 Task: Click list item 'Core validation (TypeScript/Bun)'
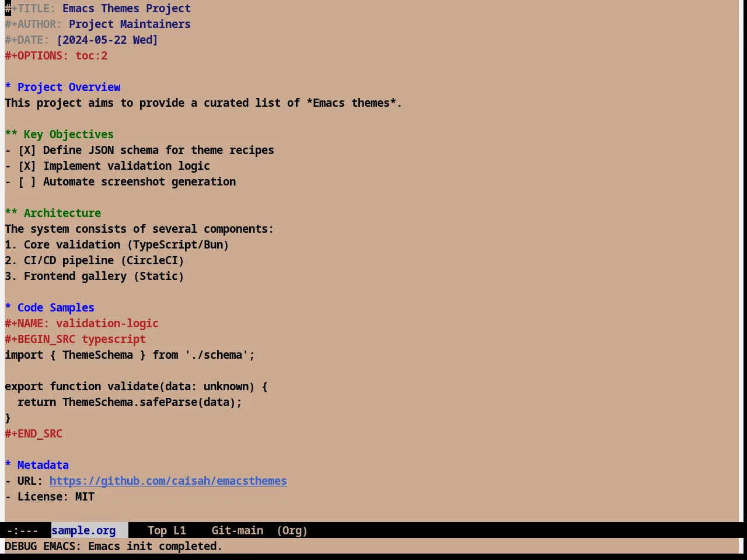pos(126,245)
